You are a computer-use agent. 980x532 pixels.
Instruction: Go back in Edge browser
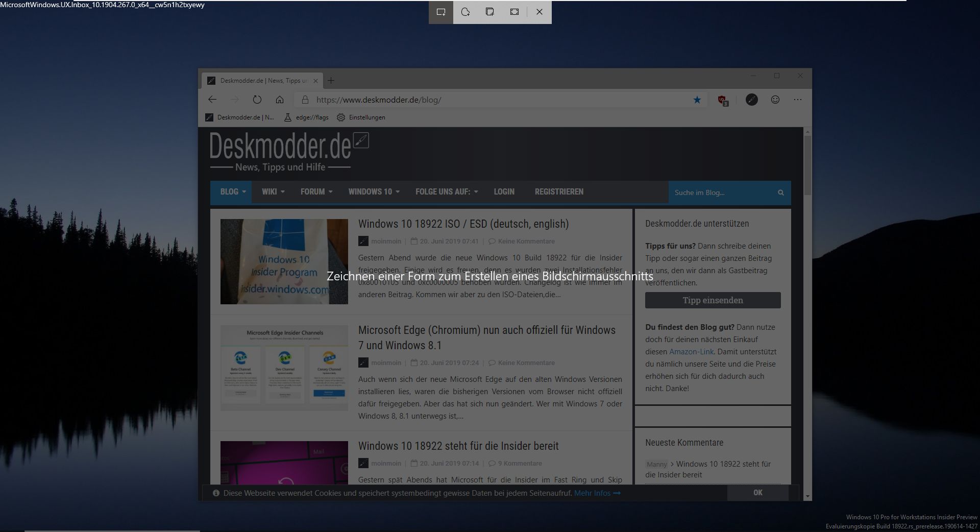212,100
